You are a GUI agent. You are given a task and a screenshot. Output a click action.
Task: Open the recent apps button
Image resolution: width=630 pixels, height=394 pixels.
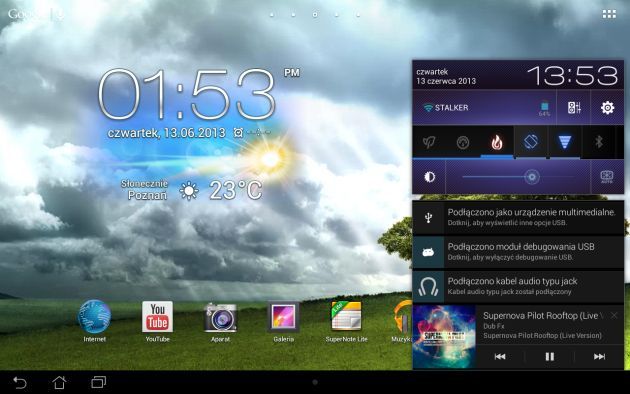point(98,382)
